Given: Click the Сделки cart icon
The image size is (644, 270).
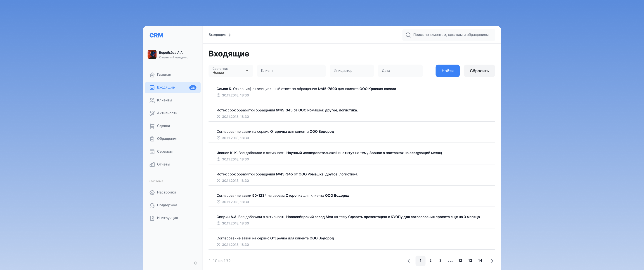Looking at the screenshot, I should click(152, 126).
